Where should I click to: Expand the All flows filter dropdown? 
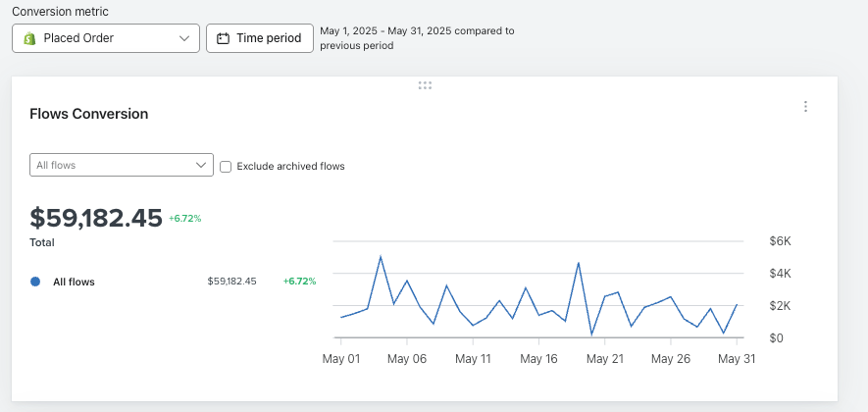point(122,165)
